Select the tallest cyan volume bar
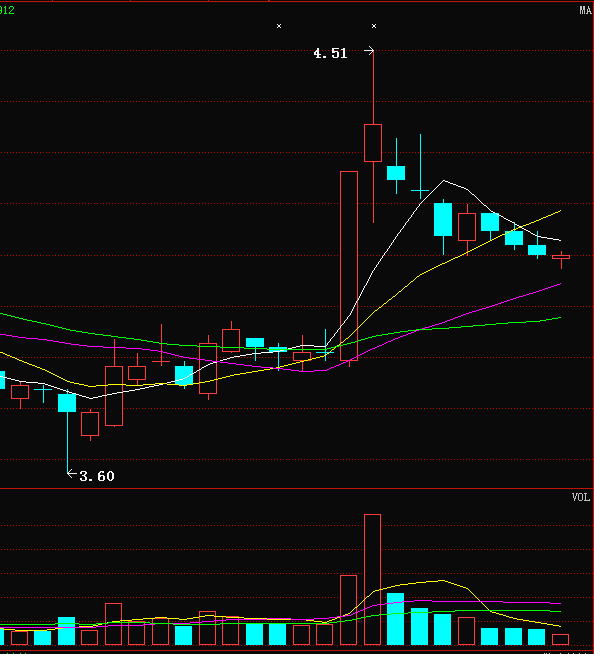Image resolution: width=594 pixels, height=654 pixels. (395, 619)
